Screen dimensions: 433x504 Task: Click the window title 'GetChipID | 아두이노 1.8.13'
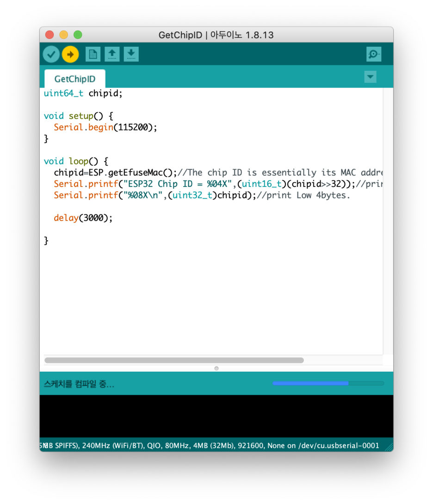(x=216, y=35)
